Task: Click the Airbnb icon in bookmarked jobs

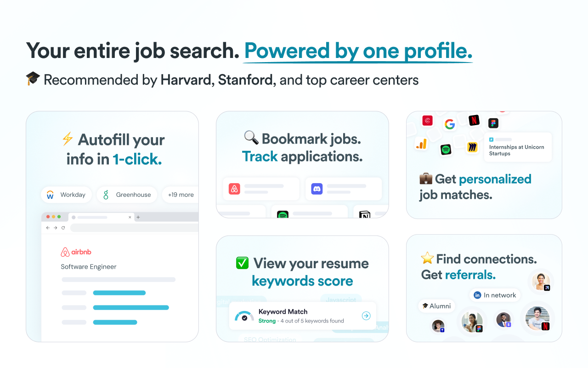Action: [x=235, y=189]
